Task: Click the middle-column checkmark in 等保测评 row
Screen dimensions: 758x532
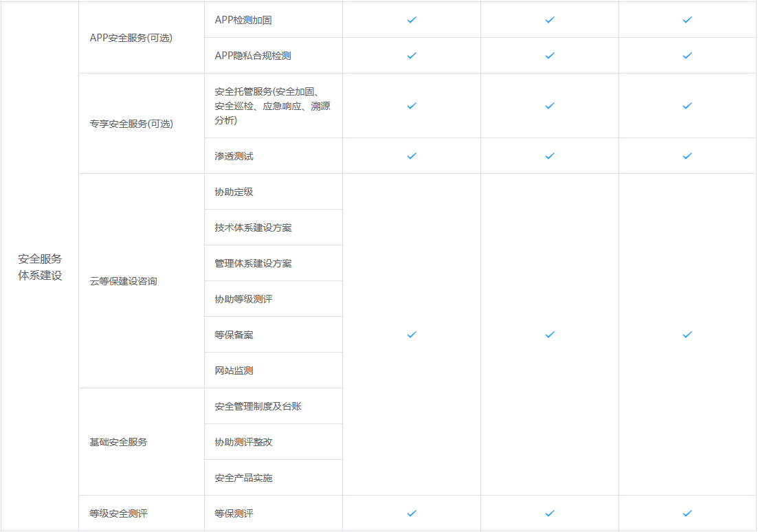Action: 550,513
